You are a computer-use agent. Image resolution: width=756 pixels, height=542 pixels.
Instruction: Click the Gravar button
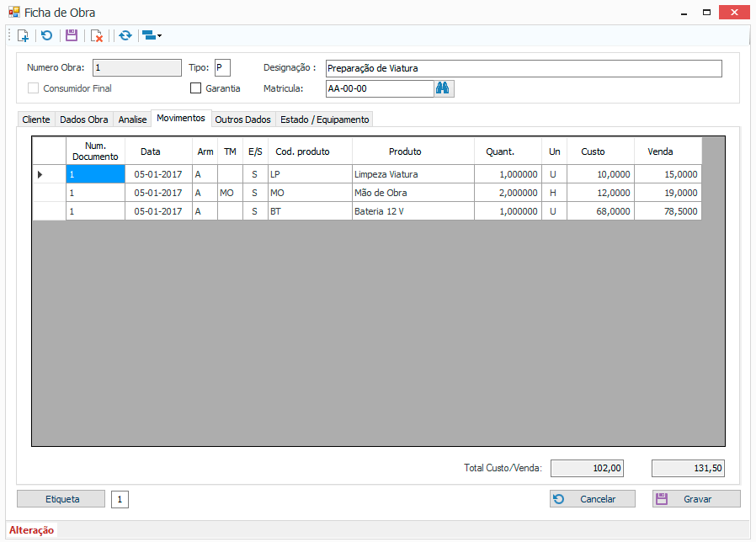[696, 499]
